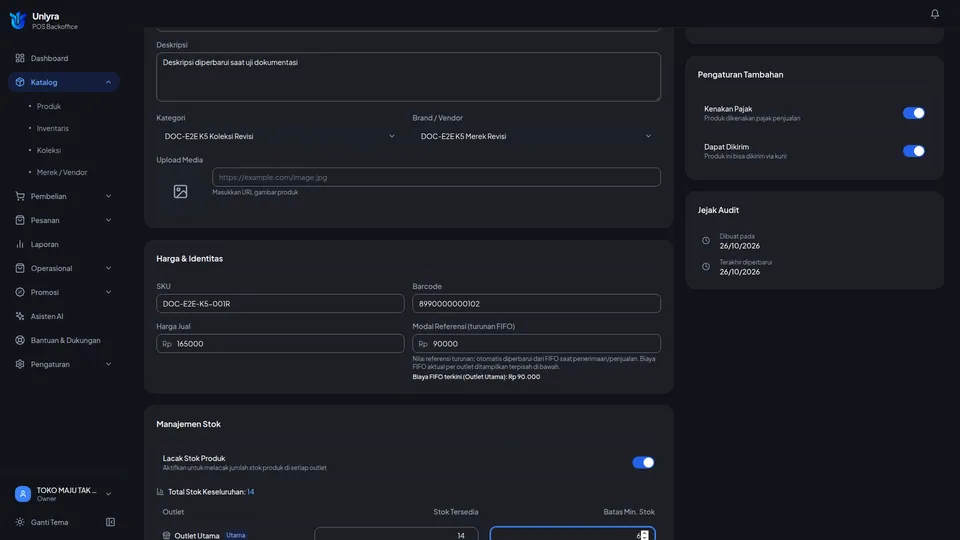The width and height of the screenshot is (960, 540).
Task: Open Asisten AI menu item
Action: click(64, 316)
